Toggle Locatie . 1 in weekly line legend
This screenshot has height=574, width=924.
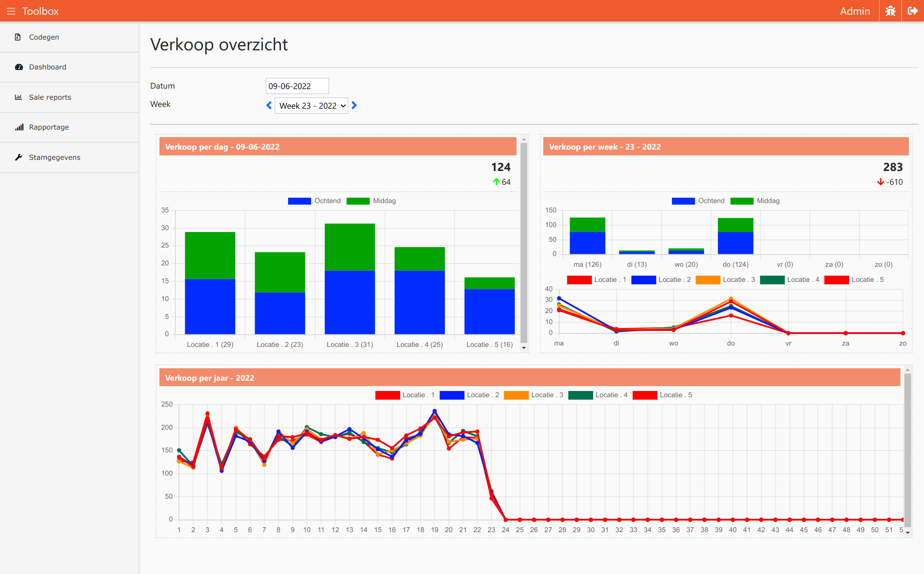pyautogui.click(x=597, y=280)
